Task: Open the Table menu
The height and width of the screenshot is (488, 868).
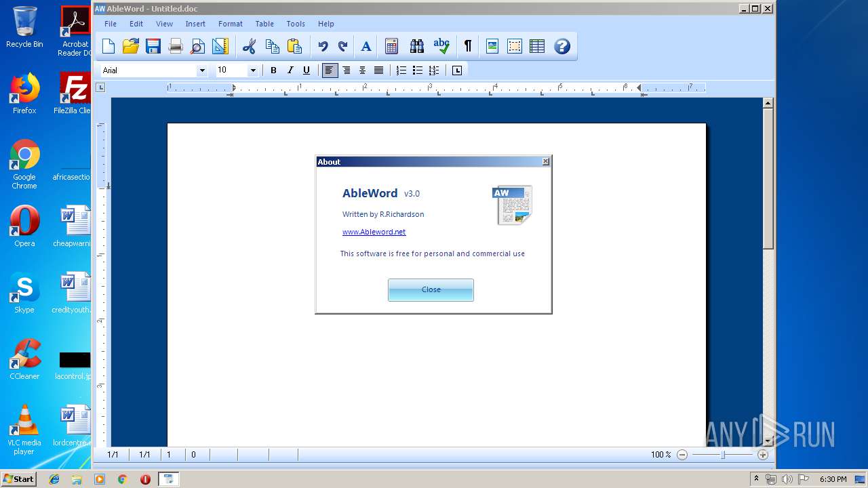Action: coord(264,24)
